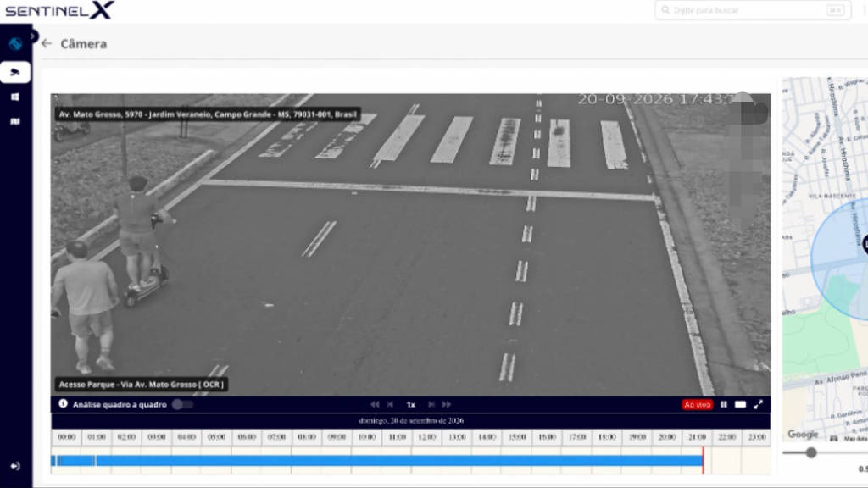
Task: Click the 1x playback speed indicator
Action: tap(411, 404)
